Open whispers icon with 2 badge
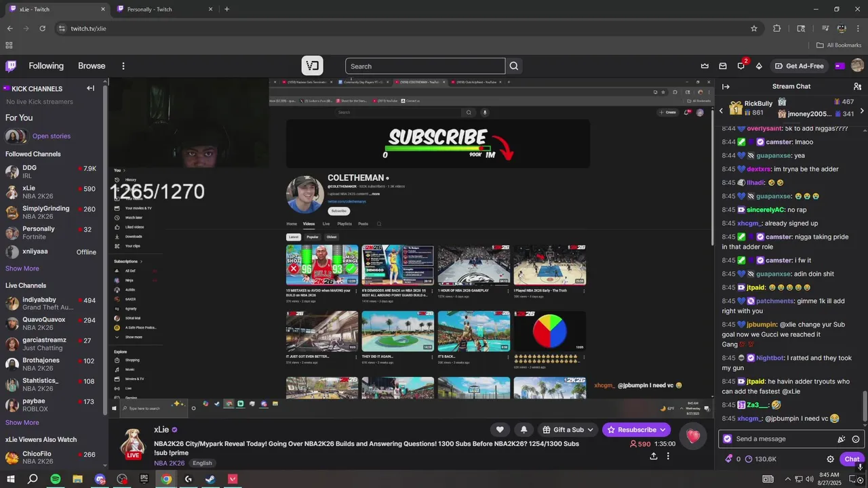Image resolution: width=868 pixels, height=488 pixels. (x=741, y=66)
